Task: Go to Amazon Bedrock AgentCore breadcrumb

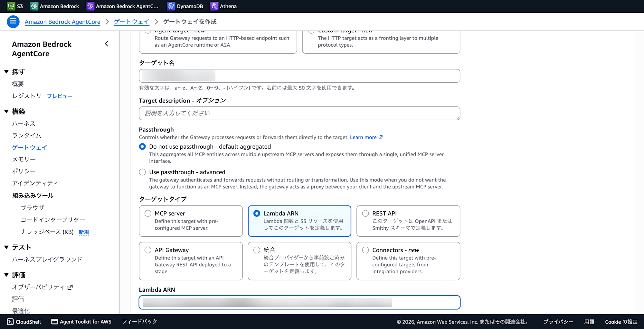Action: point(62,22)
